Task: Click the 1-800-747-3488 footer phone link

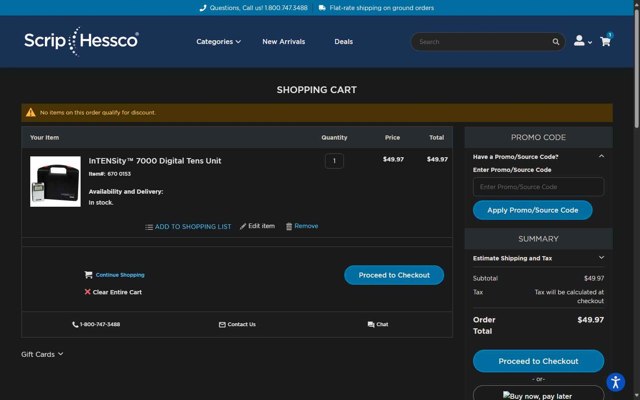Action: pos(100,324)
